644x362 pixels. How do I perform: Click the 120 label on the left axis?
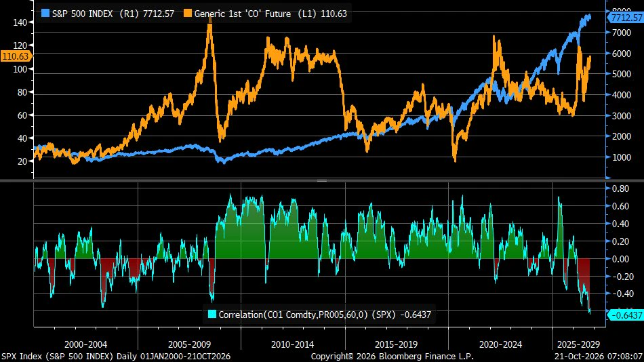click(20, 45)
